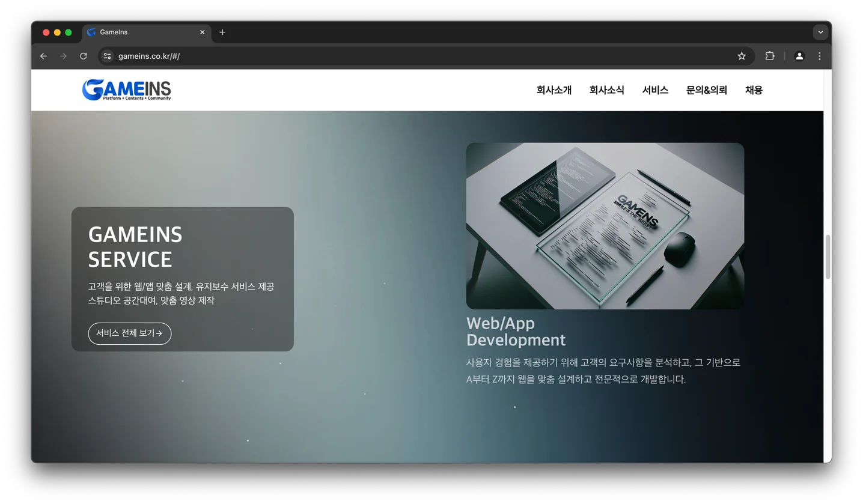Click the text starting 사용자 경험을 제공하기
The width and height of the screenshot is (863, 504).
(x=603, y=371)
